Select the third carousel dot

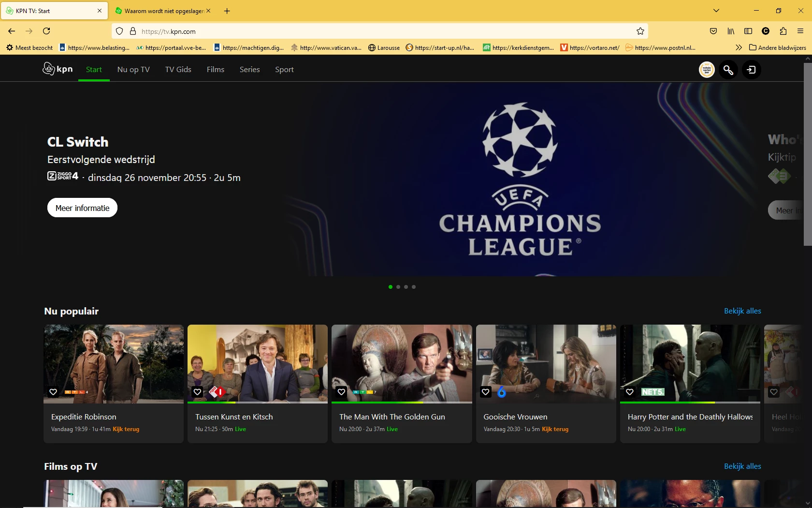[406, 287]
